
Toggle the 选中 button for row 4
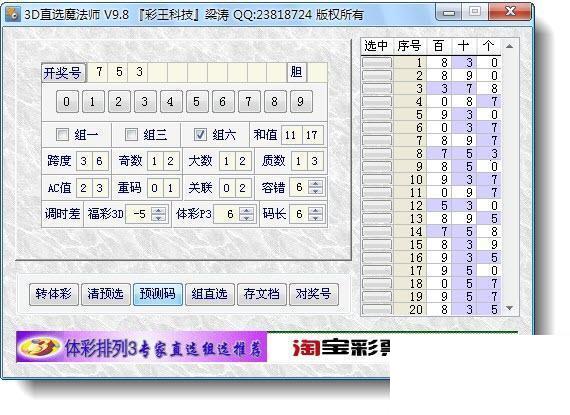[377, 102]
